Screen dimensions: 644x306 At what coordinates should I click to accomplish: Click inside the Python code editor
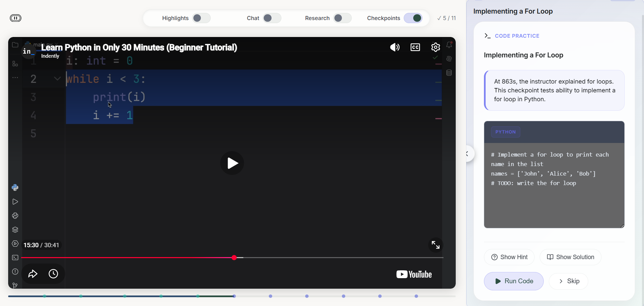point(554,204)
